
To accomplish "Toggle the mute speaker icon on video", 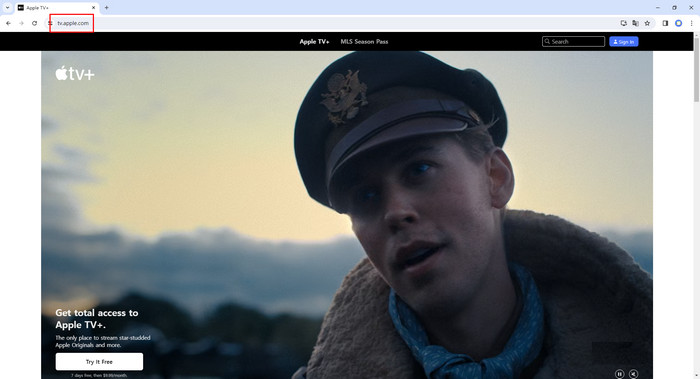I will 633,374.
